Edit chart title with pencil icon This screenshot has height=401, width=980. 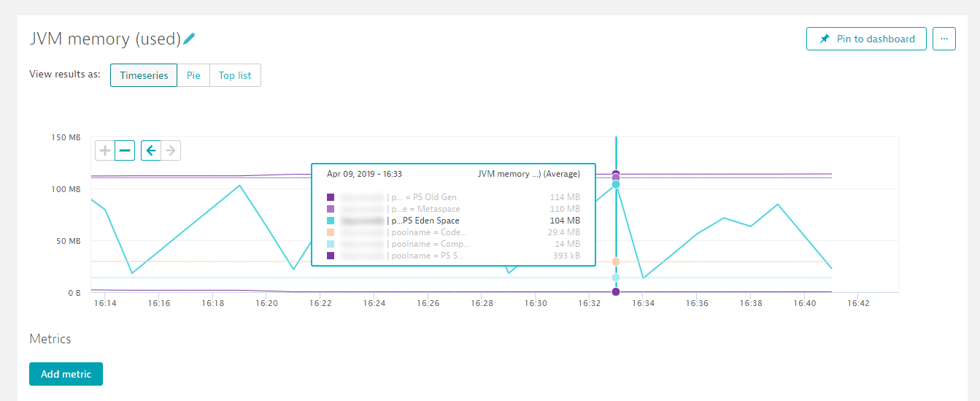click(x=189, y=39)
